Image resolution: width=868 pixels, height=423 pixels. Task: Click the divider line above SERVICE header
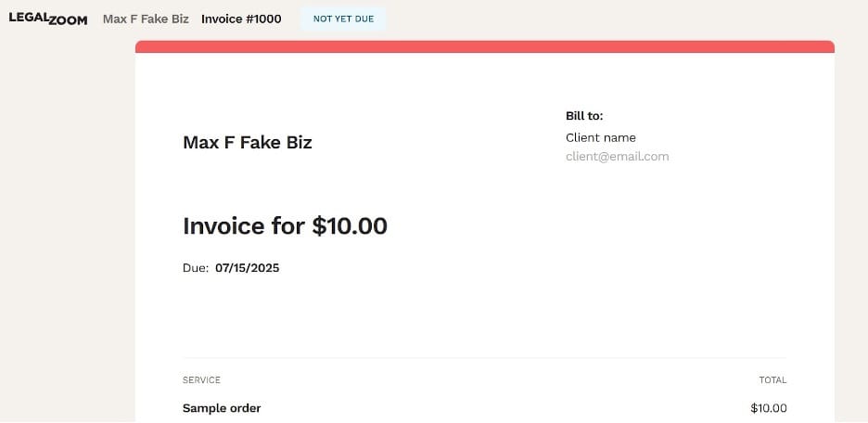click(484, 358)
